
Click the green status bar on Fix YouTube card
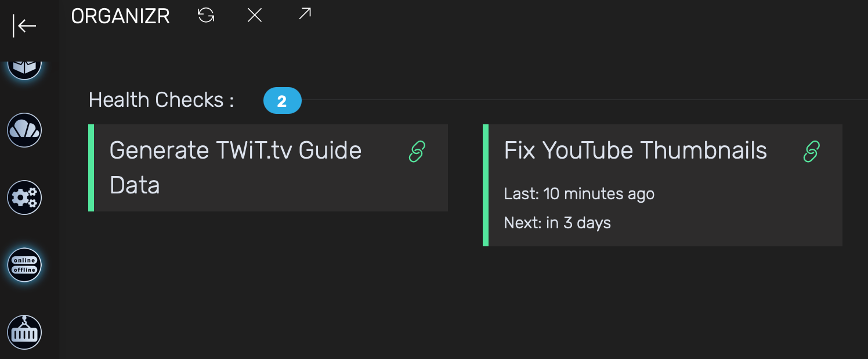pos(486,185)
